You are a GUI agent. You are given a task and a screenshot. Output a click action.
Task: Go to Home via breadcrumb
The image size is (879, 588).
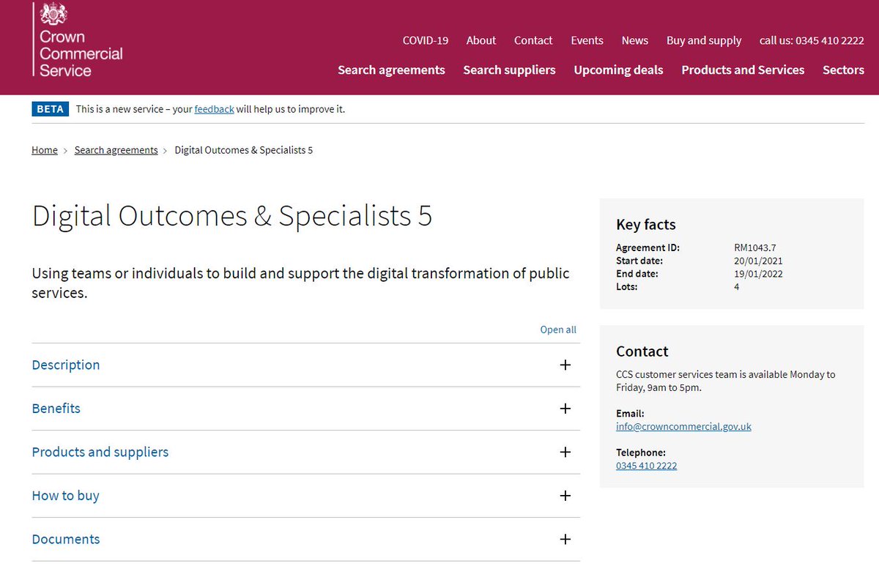[x=45, y=150]
